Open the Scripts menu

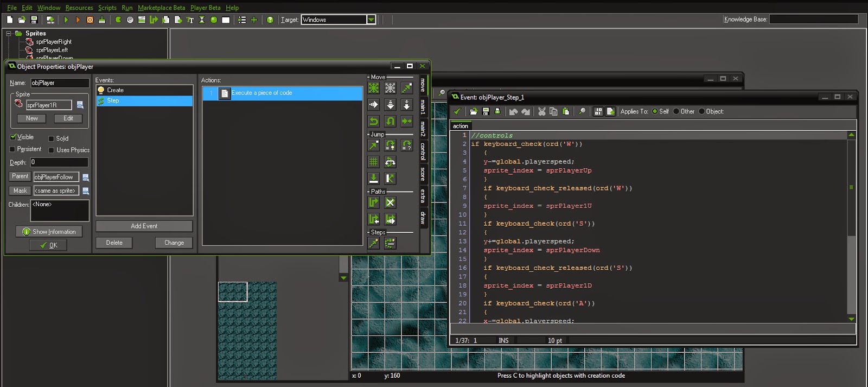pos(107,8)
